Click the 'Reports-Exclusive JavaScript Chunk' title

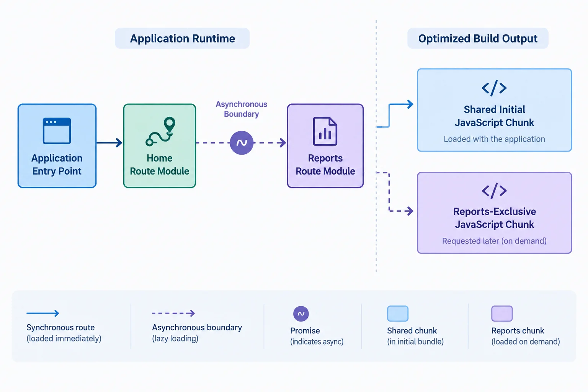click(x=495, y=218)
